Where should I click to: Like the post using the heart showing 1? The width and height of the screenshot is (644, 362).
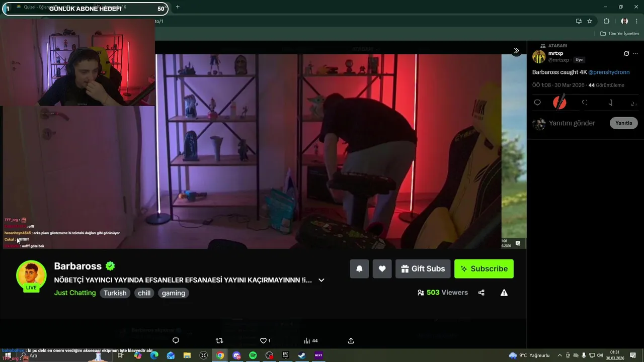(x=265, y=340)
